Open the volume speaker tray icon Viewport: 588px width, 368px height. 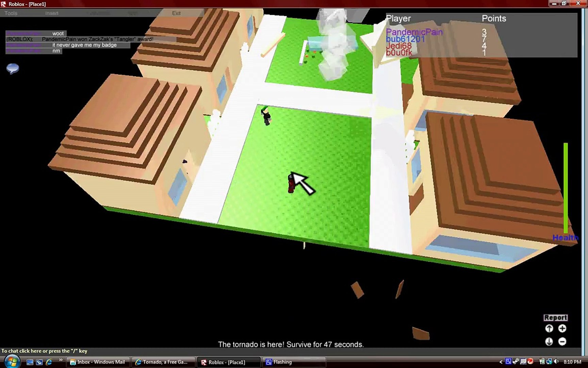tap(556, 362)
